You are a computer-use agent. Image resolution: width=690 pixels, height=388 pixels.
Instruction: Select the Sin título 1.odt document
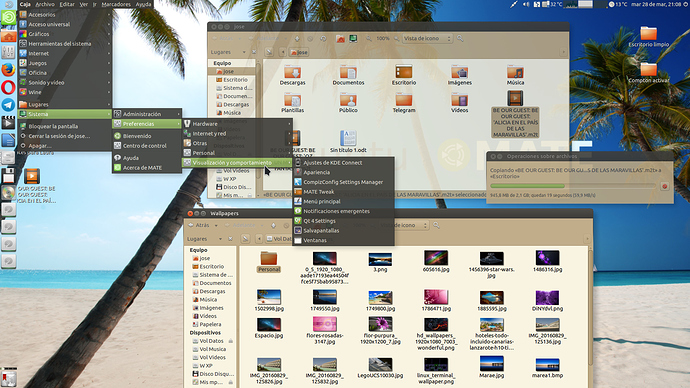[348, 142]
